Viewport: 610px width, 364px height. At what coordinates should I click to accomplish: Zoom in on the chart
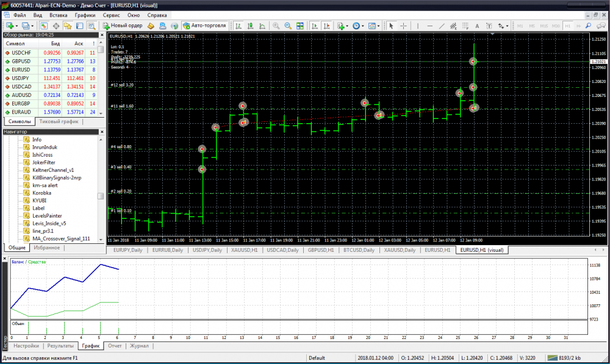click(x=276, y=26)
